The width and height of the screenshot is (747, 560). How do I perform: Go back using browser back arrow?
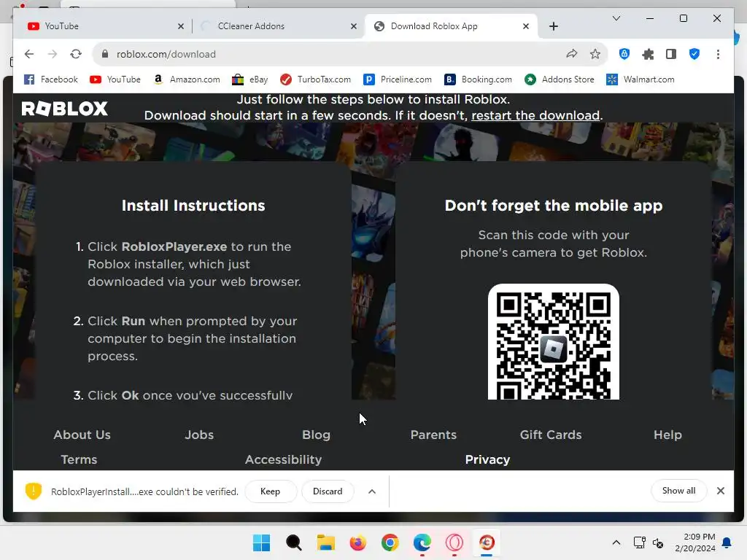[x=29, y=54]
